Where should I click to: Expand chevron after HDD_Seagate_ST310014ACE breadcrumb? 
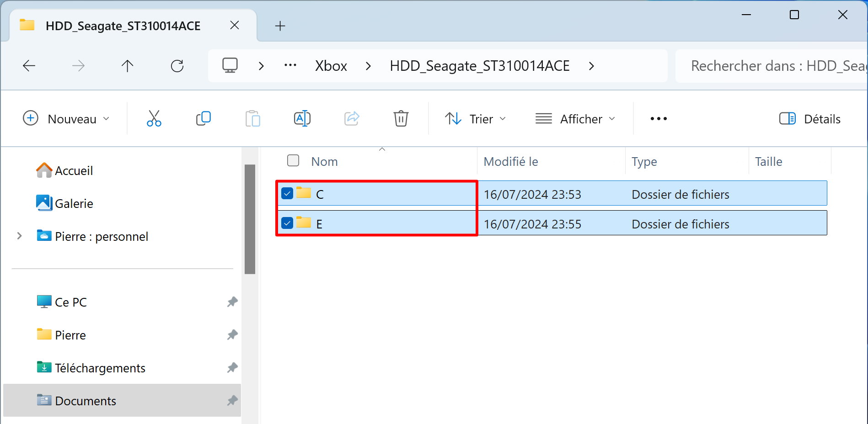pos(591,66)
